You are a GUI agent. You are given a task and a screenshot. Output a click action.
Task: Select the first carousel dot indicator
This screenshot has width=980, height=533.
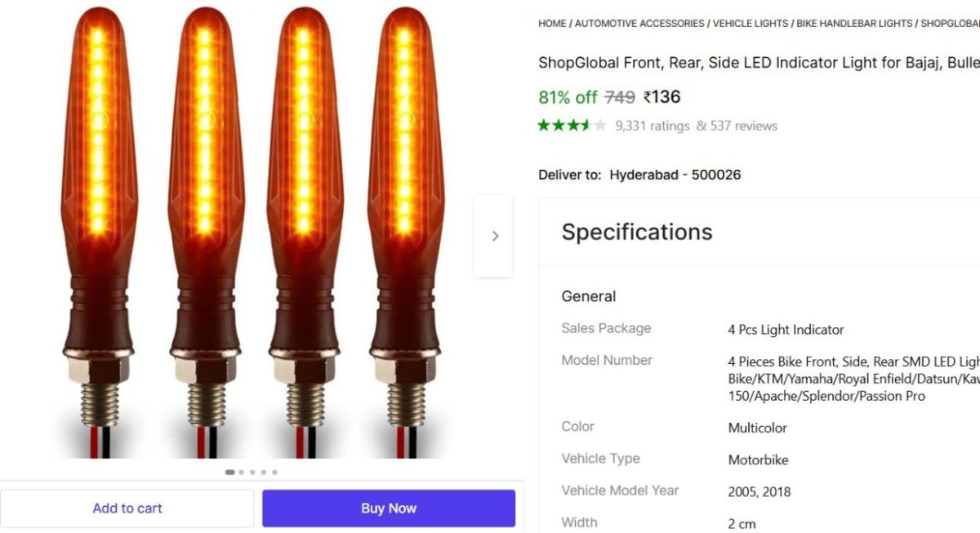coord(229,472)
